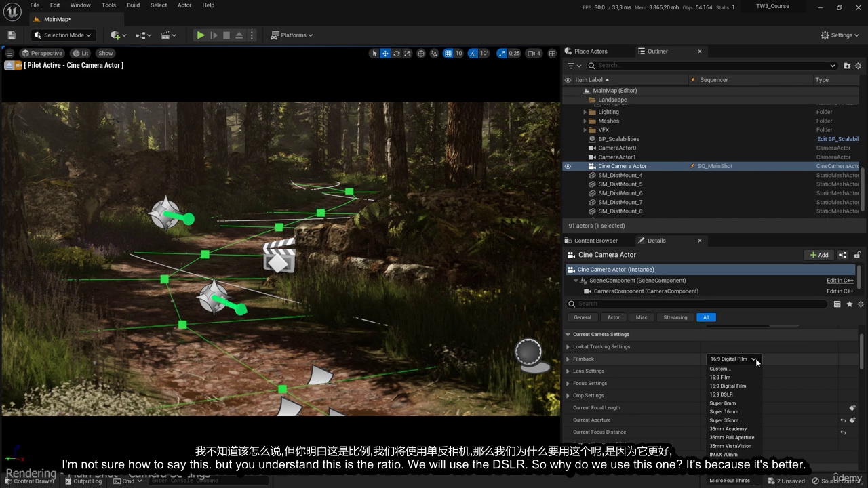
Task: Click the Eject from player button
Action: pos(239,35)
